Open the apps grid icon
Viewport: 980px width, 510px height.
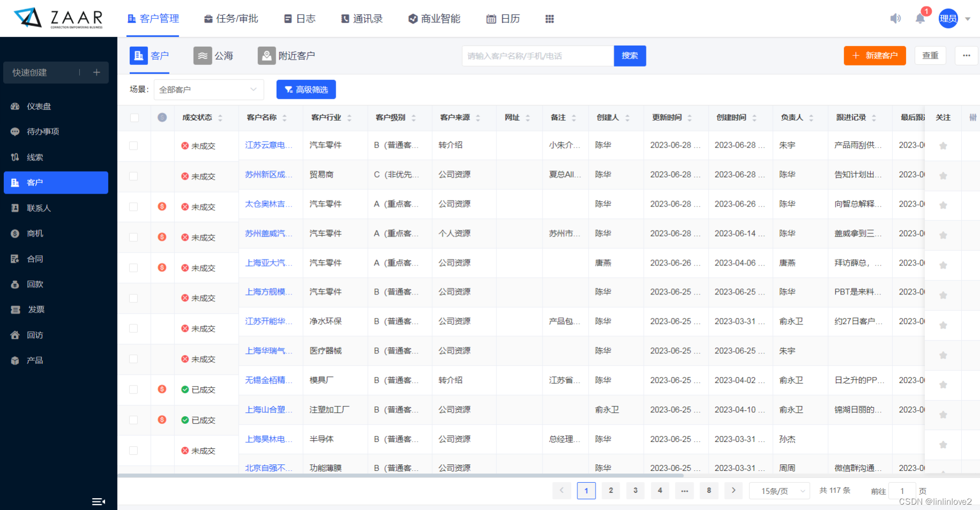point(550,19)
